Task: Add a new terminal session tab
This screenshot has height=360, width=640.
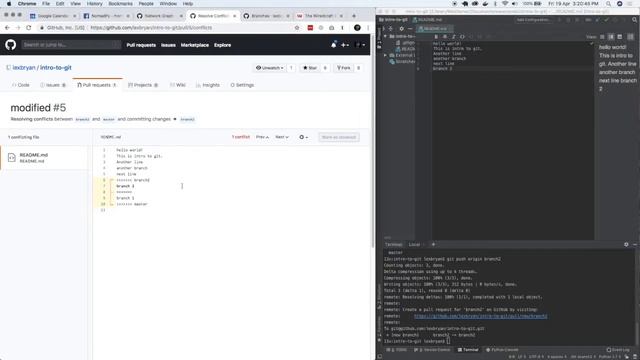Action: tap(433, 244)
